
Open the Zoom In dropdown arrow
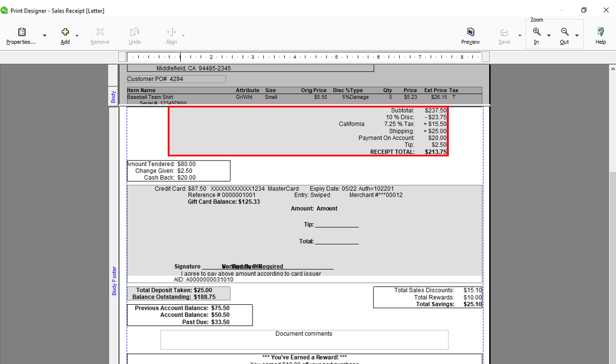(x=548, y=36)
